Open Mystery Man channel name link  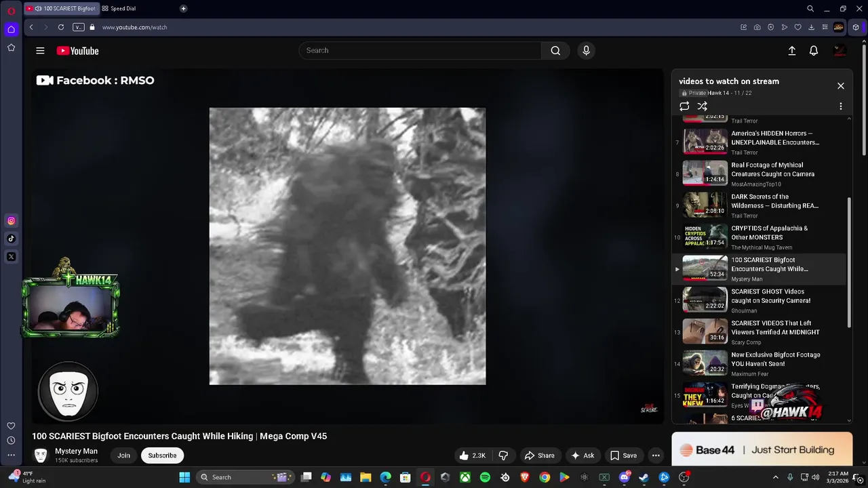(76, 451)
